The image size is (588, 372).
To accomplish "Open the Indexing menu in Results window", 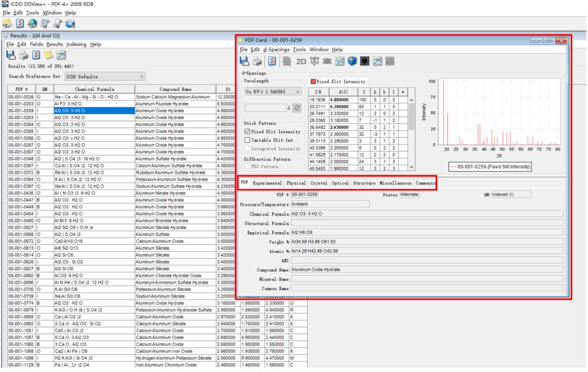I will tap(77, 44).
